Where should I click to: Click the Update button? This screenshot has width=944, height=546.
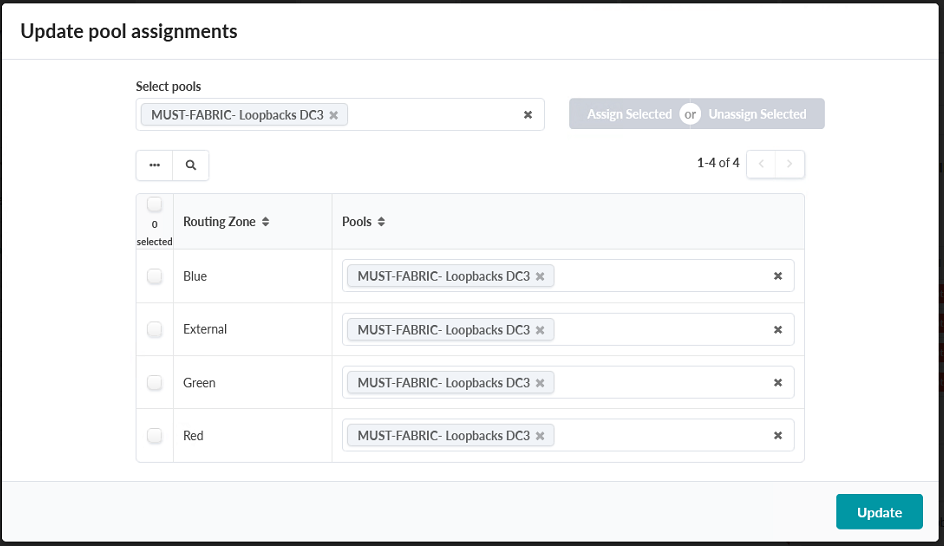[879, 512]
